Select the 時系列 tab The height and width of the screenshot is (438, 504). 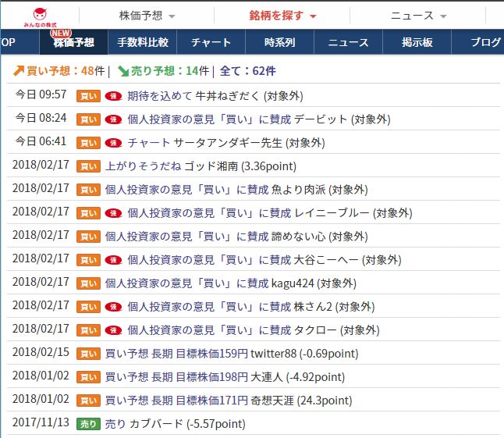pyautogui.click(x=279, y=42)
